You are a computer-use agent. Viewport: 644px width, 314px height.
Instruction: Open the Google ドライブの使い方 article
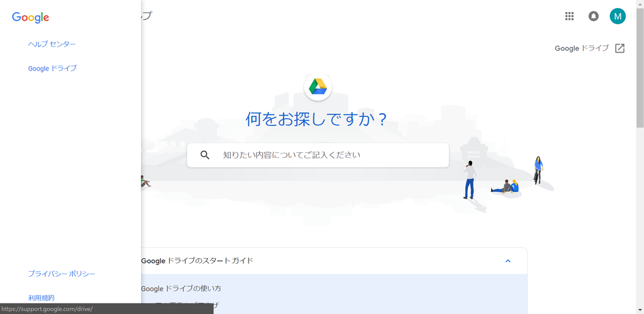[x=181, y=289]
